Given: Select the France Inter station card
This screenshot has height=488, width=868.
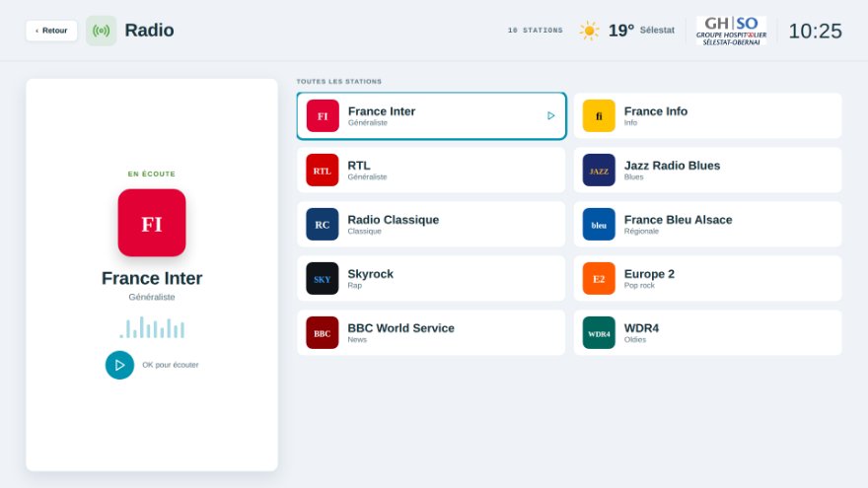Looking at the screenshot, I should pyautogui.click(x=431, y=115).
